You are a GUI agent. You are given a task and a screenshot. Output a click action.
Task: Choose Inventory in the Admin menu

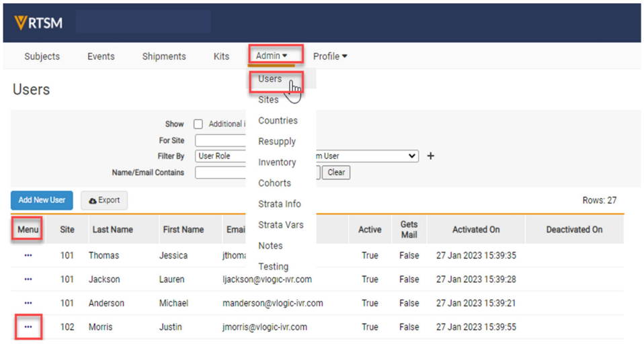click(x=277, y=163)
